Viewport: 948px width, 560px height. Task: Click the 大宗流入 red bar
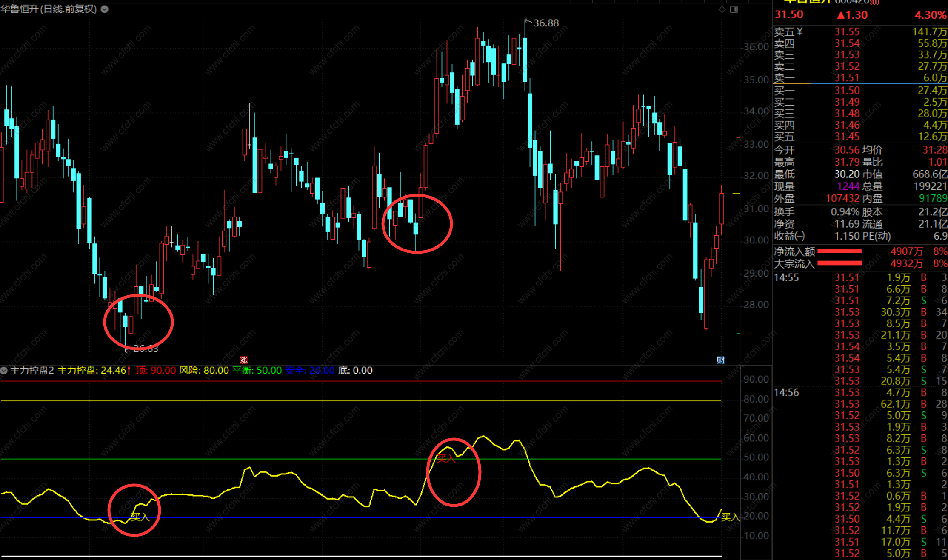point(839,263)
